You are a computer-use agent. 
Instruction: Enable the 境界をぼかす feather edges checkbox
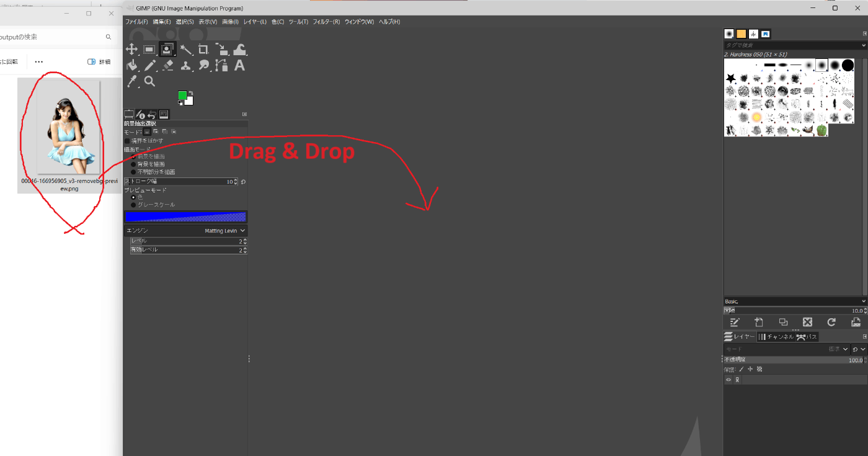[x=127, y=141]
